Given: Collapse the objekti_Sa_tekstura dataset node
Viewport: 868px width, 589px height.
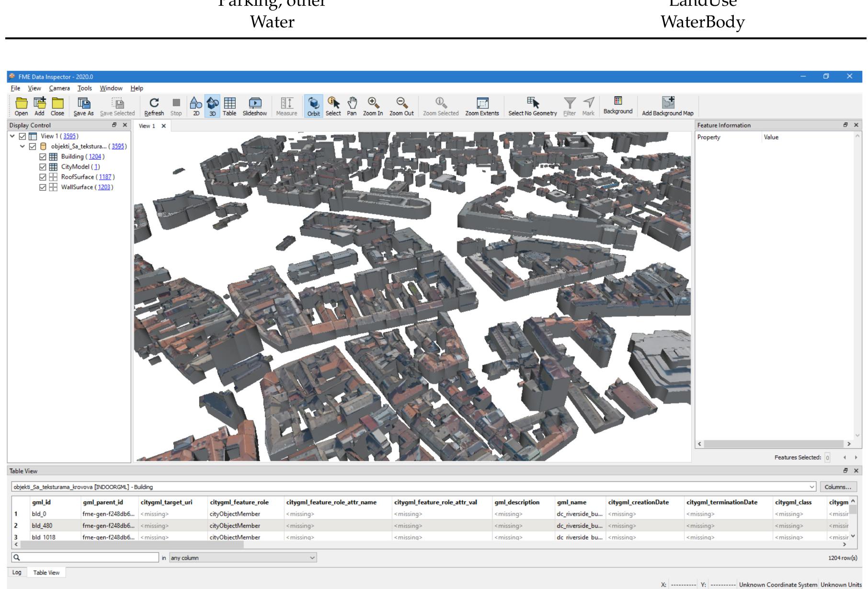Looking at the screenshot, I should pyautogui.click(x=23, y=146).
